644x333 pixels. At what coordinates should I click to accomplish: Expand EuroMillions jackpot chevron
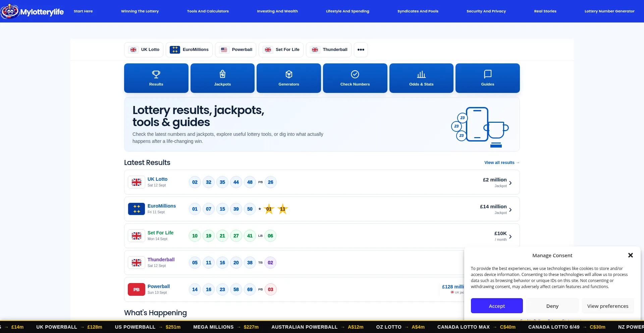coord(511,210)
